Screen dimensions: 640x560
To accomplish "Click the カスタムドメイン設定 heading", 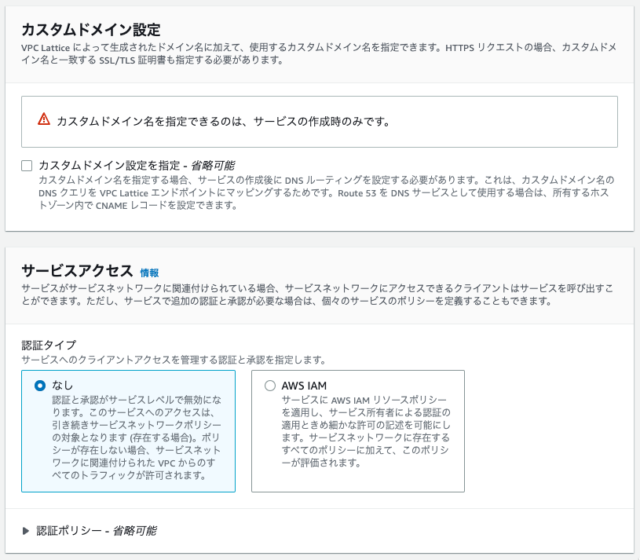I will (x=91, y=29).
